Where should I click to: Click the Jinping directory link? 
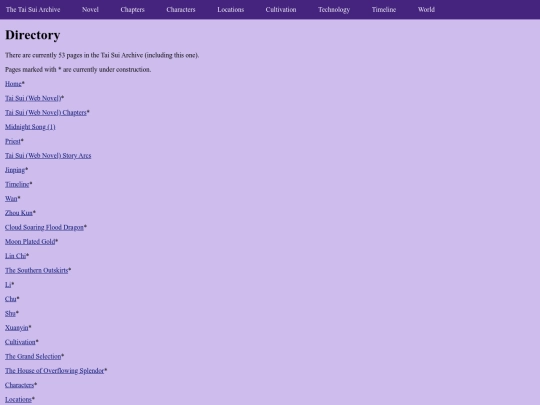15,170
